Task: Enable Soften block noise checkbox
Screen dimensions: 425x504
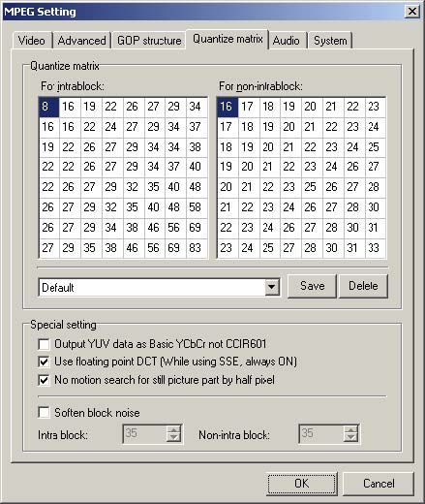Action: (44, 413)
